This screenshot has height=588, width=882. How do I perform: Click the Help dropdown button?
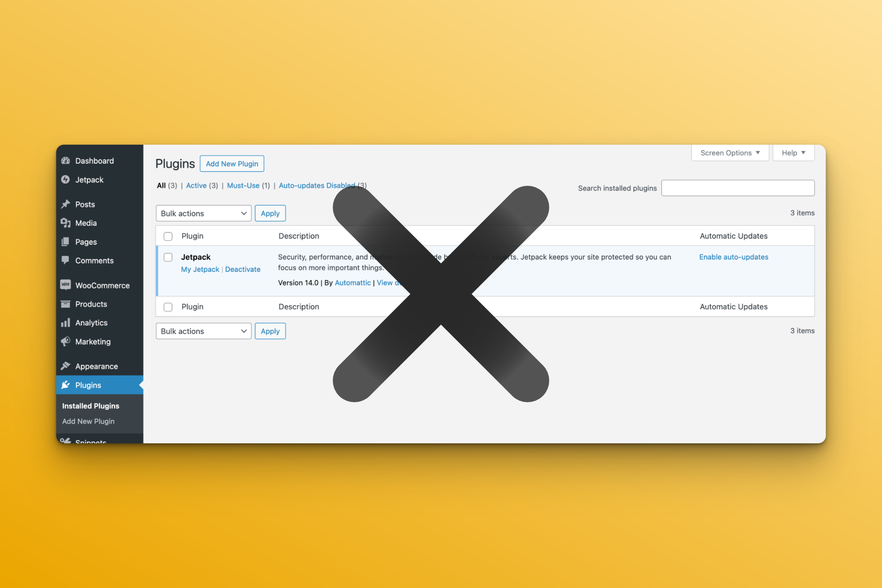tap(793, 152)
